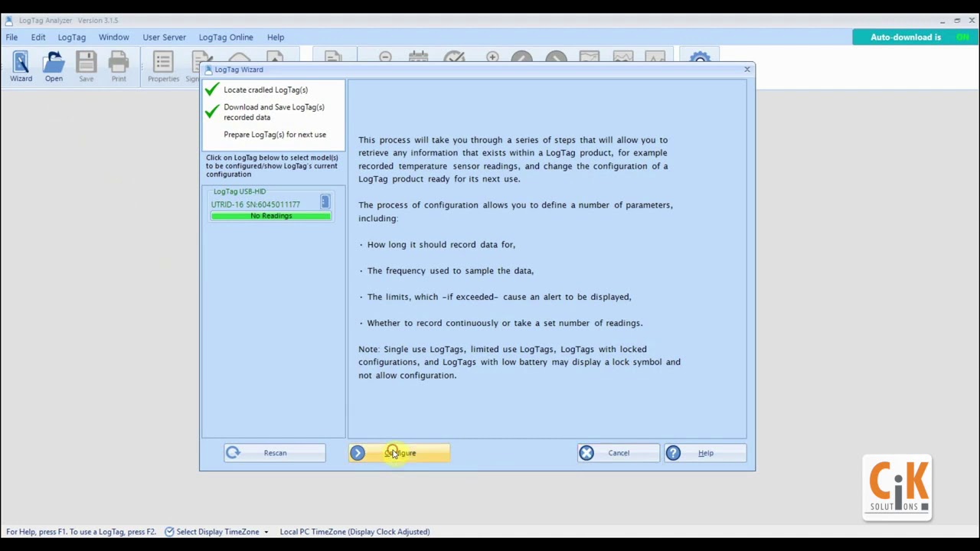This screenshot has width=980, height=551.
Task: Click Select Display TimeZone in status bar
Action: coord(217,532)
